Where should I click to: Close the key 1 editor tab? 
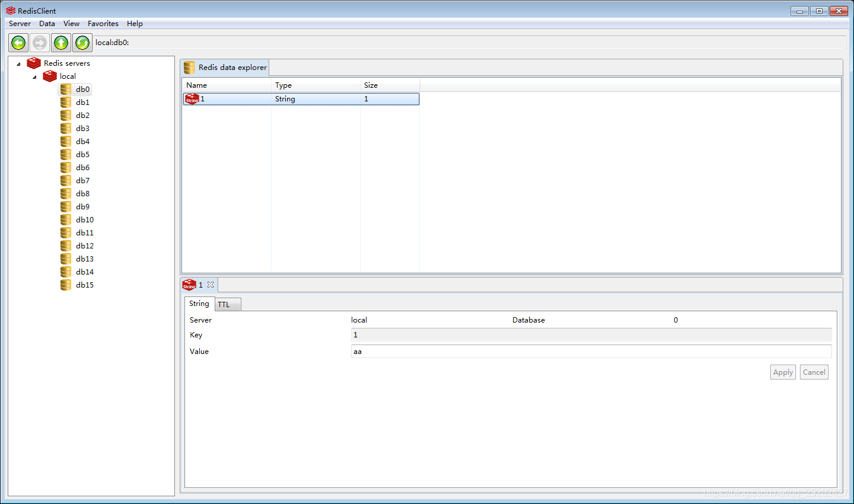[x=211, y=285]
